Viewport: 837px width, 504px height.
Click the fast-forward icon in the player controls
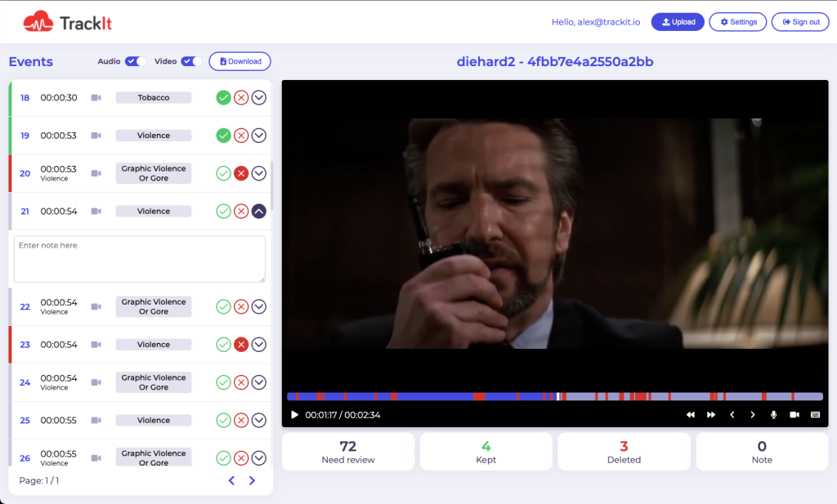click(x=711, y=415)
